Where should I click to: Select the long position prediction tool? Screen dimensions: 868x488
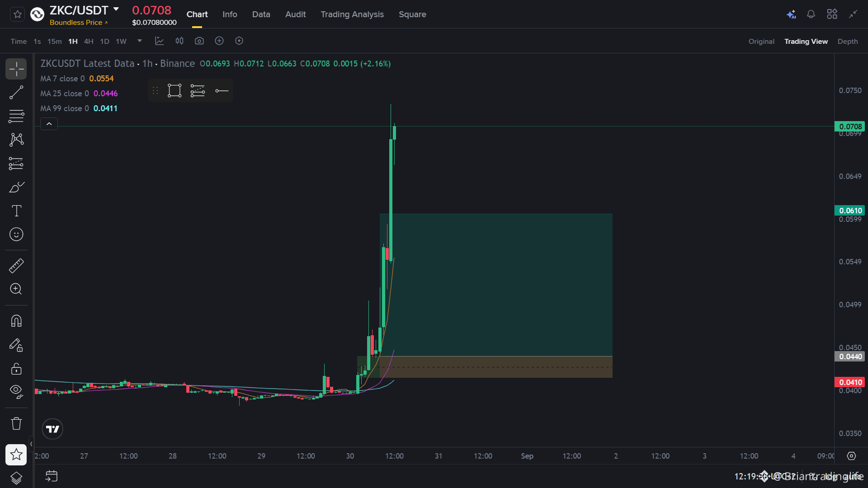tap(16, 164)
